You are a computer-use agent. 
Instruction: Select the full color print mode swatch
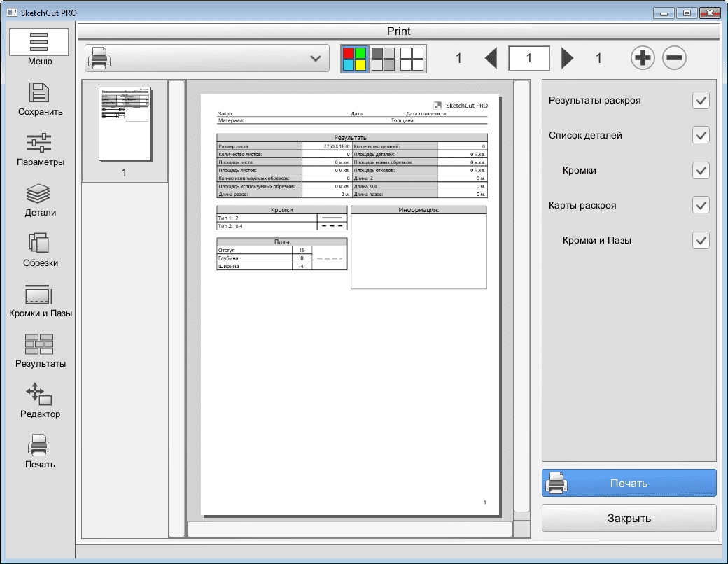[x=355, y=59]
